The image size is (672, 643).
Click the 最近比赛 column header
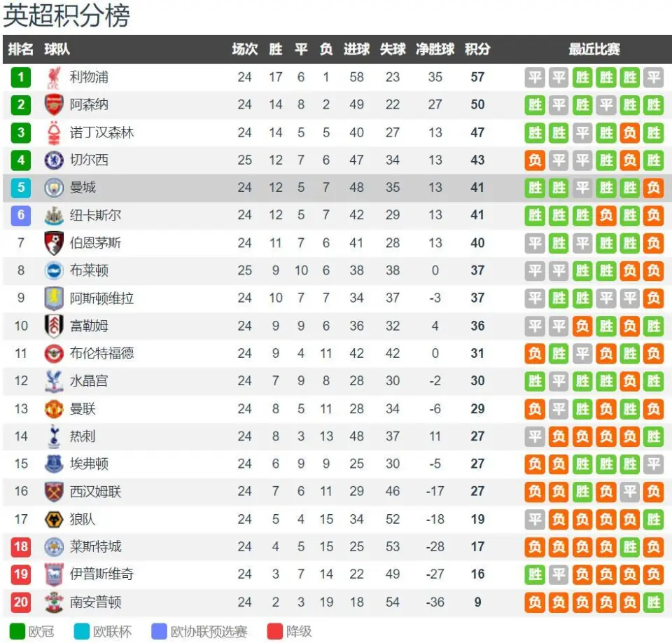pos(594,49)
